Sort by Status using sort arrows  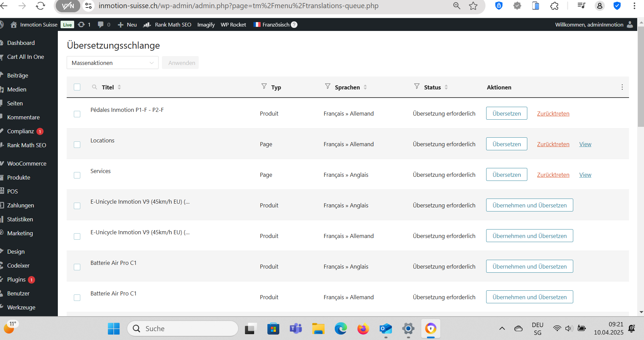point(446,87)
